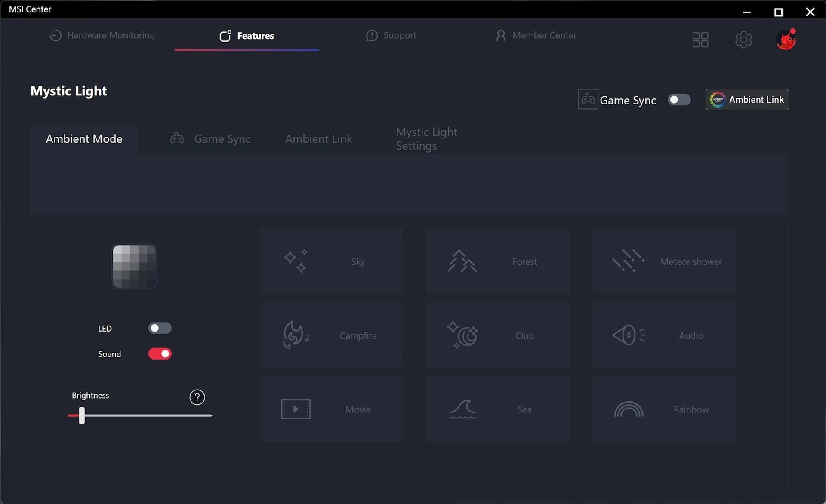This screenshot has width=826, height=504.
Task: Open the Hardware Monitoring tab
Action: (x=102, y=35)
